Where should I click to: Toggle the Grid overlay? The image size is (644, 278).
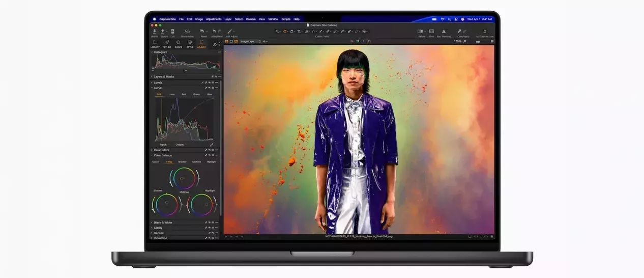point(431,32)
